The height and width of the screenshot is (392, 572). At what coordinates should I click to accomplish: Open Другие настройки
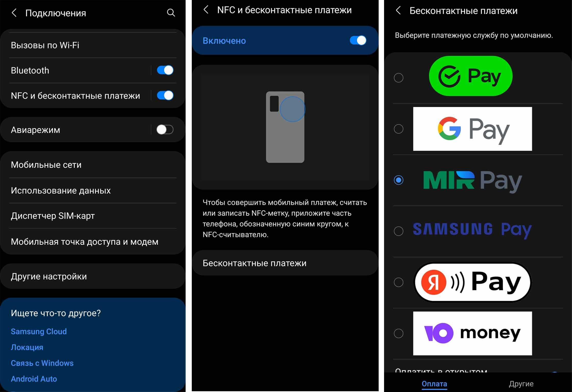(x=93, y=276)
